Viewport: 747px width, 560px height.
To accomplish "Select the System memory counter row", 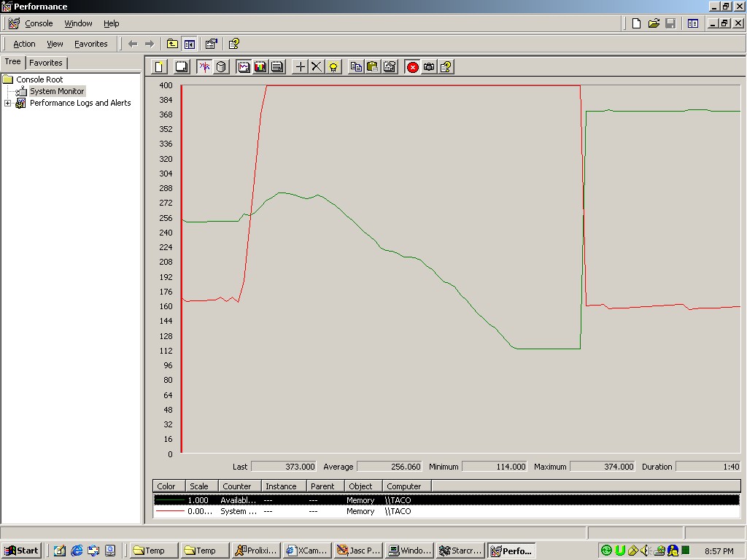I will pos(446,511).
